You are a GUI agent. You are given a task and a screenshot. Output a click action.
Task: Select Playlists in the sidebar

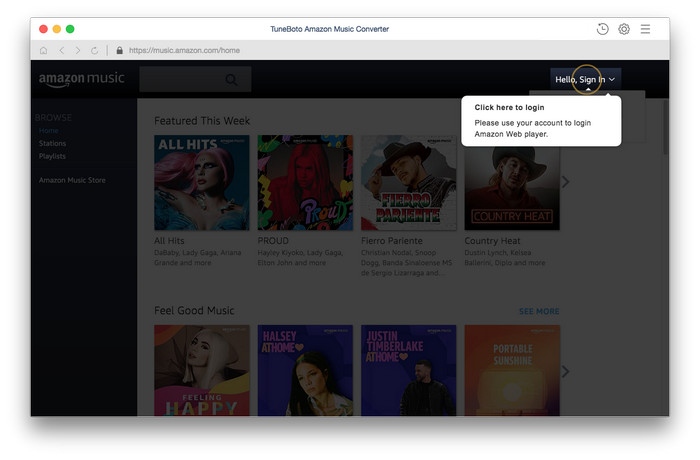[52, 156]
